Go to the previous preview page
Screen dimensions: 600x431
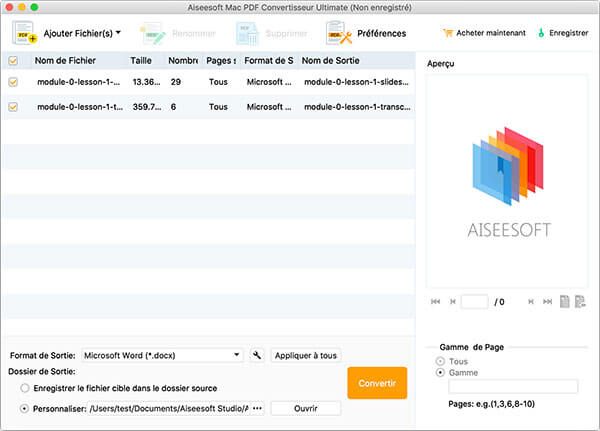click(453, 301)
